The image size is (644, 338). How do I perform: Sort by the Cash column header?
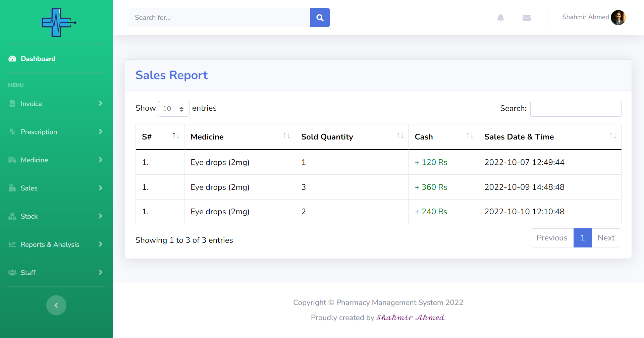pyautogui.click(x=443, y=137)
